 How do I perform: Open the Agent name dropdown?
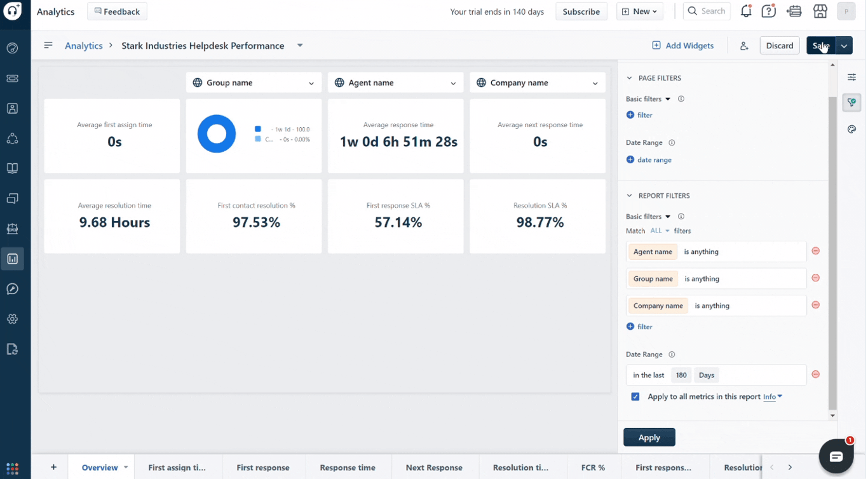click(396, 83)
